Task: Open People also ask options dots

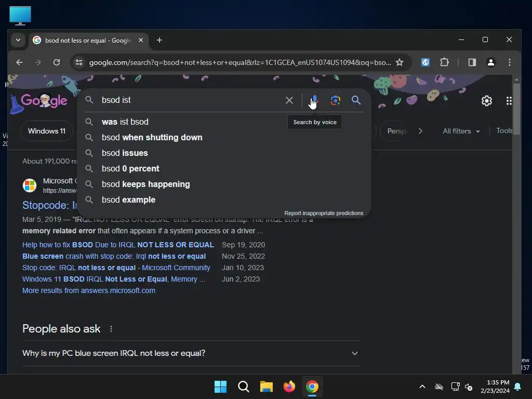Action: pyautogui.click(x=111, y=329)
